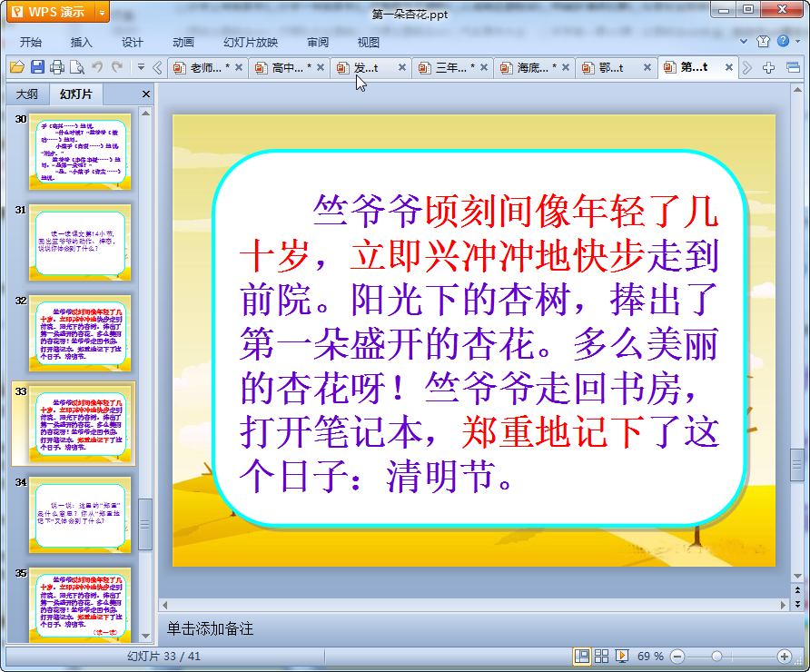This screenshot has height=672, width=810.
Task: Click the zoom in plus button
Action: (x=785, y=656)
